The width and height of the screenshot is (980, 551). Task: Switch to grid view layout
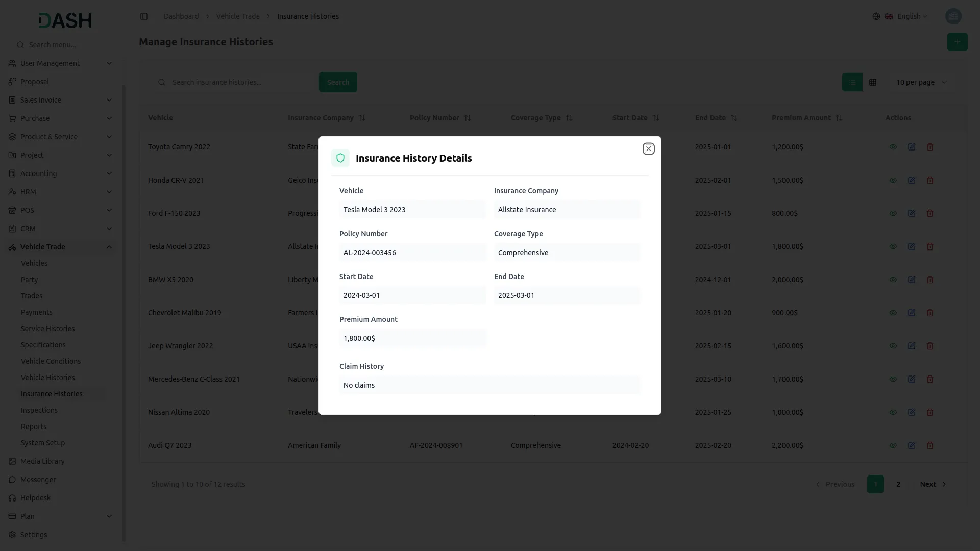coord(873,82)
